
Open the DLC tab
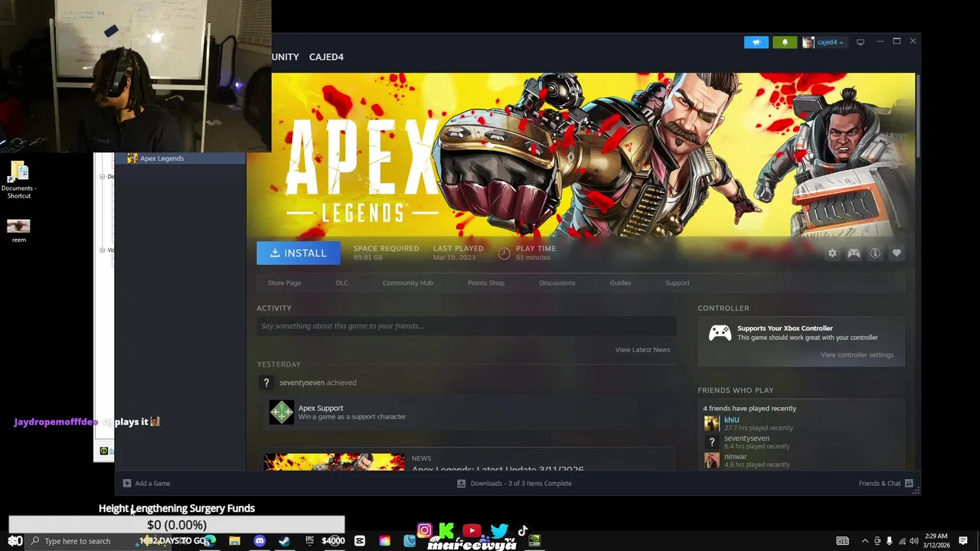click(341, 283)
